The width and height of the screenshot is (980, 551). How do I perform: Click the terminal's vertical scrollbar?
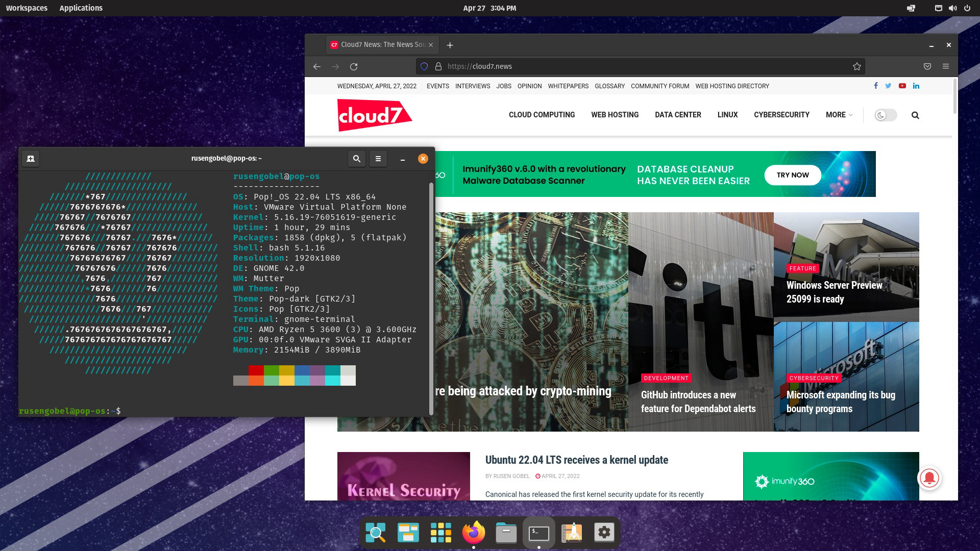(431, 298)
